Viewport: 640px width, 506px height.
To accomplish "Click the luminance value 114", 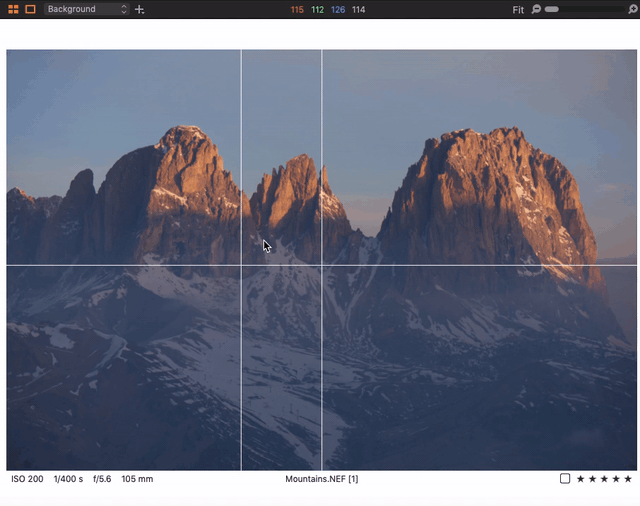I will 358,10.
